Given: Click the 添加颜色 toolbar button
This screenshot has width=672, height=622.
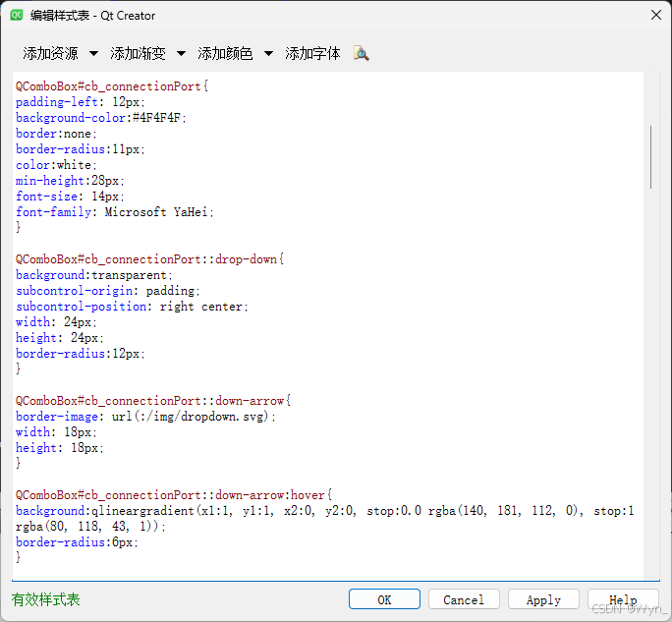Looking at the screenshot, I should (x=225, y=54).
